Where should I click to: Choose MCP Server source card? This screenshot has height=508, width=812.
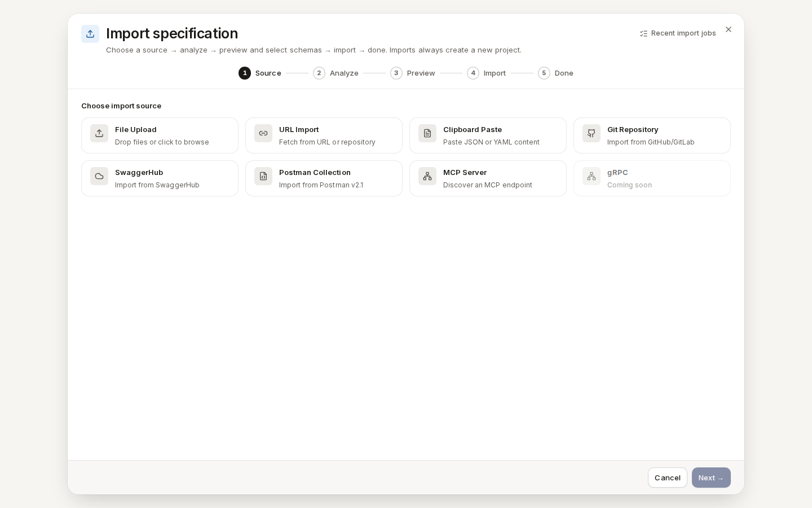[488, 178]
